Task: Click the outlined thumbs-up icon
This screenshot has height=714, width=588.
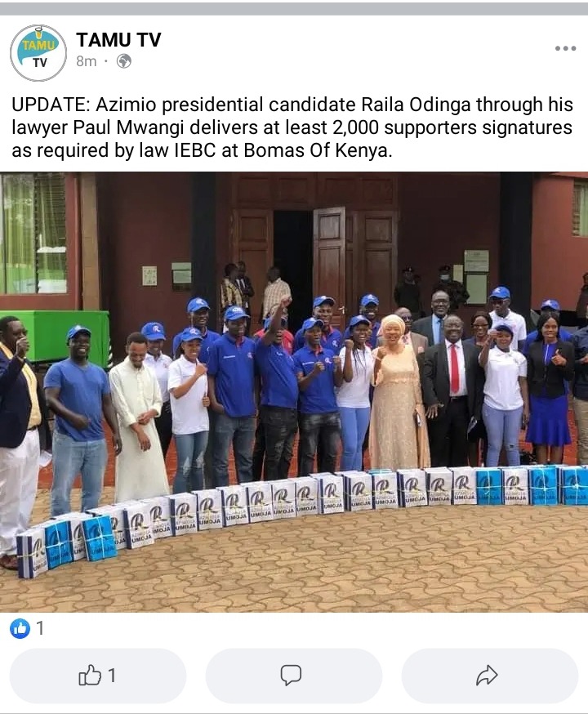Action: (90, 675)
